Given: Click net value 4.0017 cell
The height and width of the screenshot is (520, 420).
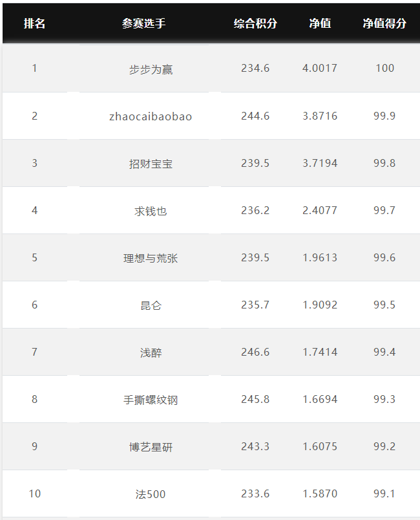Looking at the screenshot, I should [320, 69].
